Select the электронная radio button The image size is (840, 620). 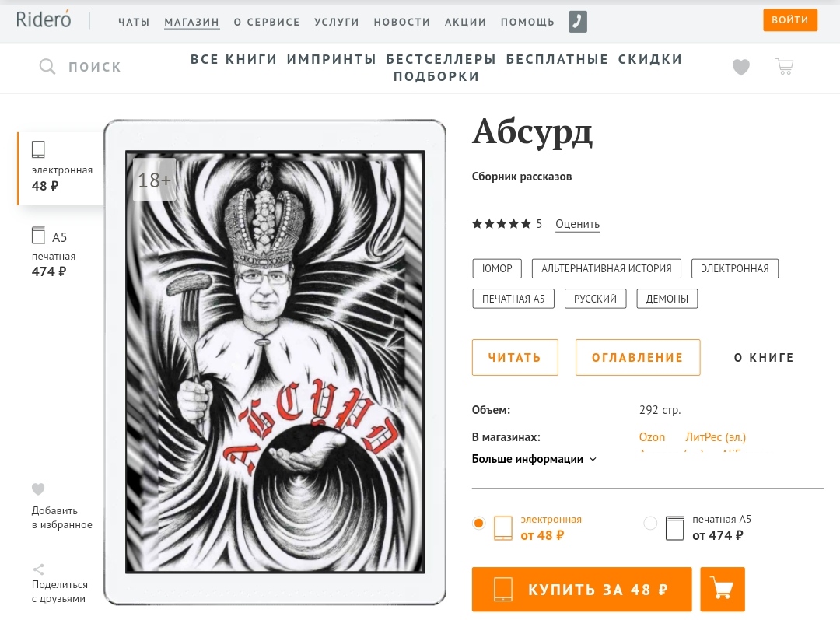[479, 523]
